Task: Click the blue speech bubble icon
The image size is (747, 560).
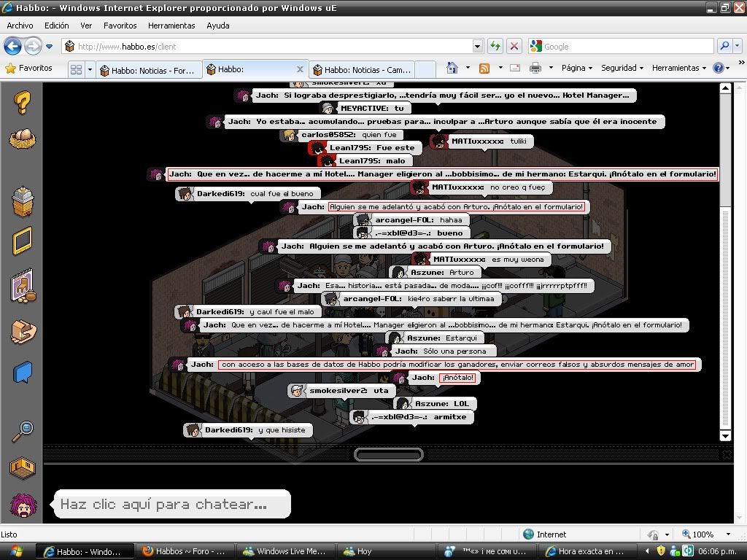Action: coord(22,374)
